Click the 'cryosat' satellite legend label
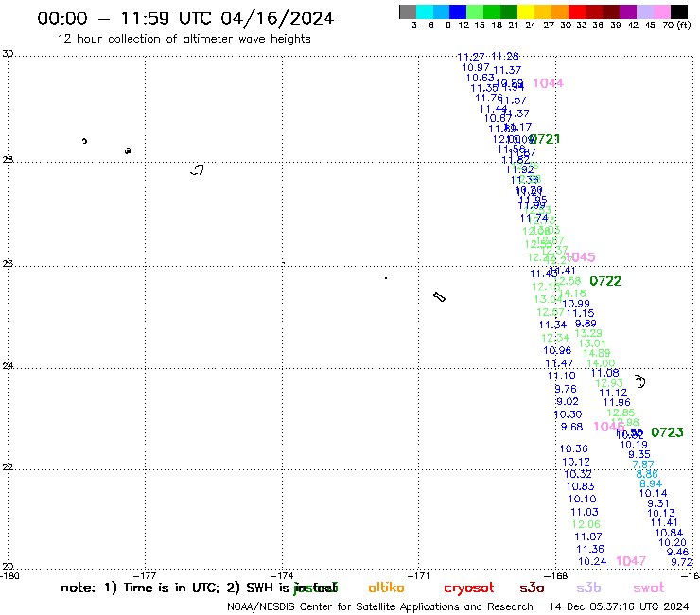Screen dimensions: 700x615 469,589
